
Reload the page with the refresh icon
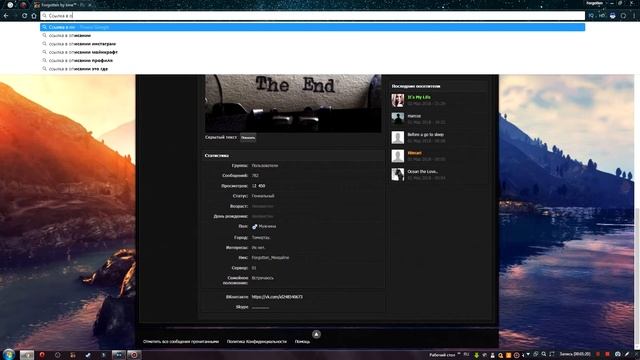[x=24, y=16]
